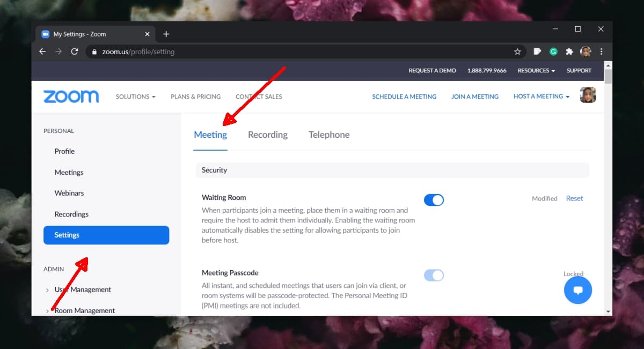Expand the Solutions dropdown menu
Screen dimensions: 644x349
[x=135, y=96]
